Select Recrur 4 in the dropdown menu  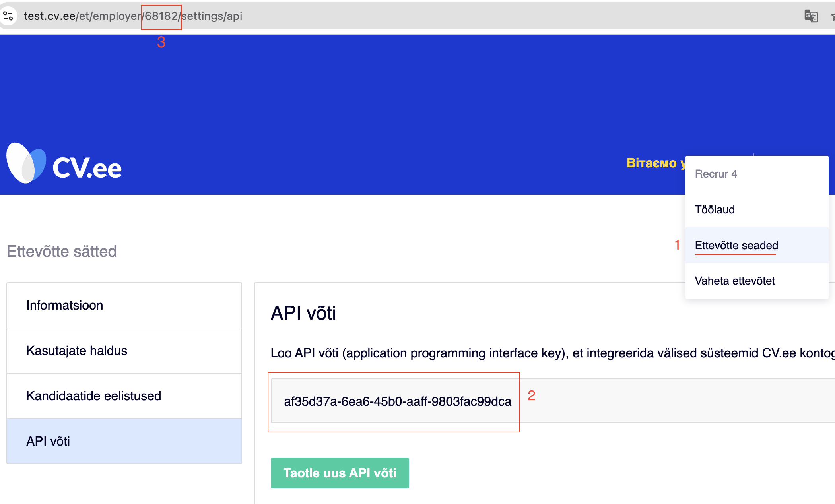(x=716, y=174)
